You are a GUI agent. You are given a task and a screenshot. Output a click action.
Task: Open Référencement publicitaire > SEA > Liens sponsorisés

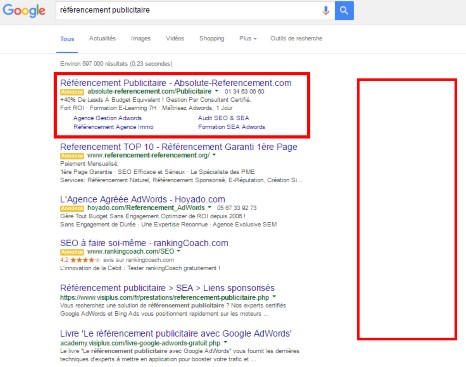point(167,288)
